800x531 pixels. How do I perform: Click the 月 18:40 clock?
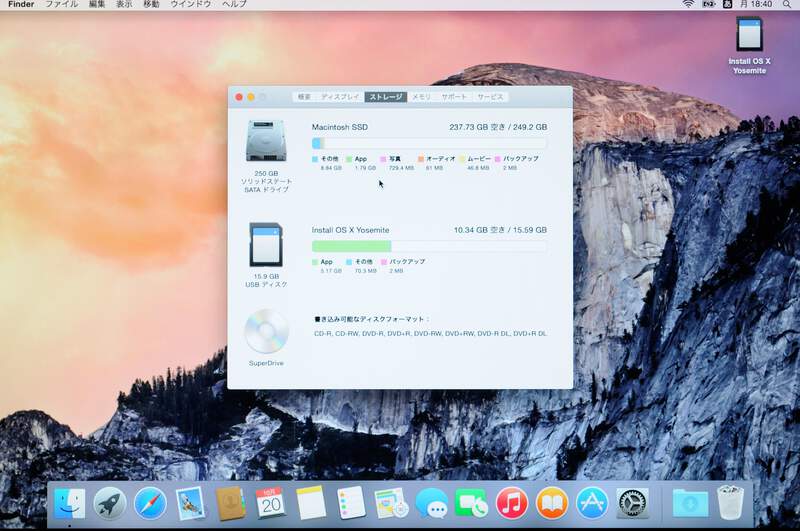point(756,4)
